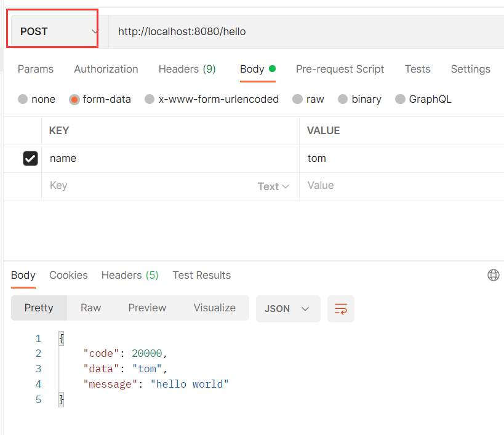Select the none body type radio button
The image size is (504, 435).
click(x=23, y=99)
